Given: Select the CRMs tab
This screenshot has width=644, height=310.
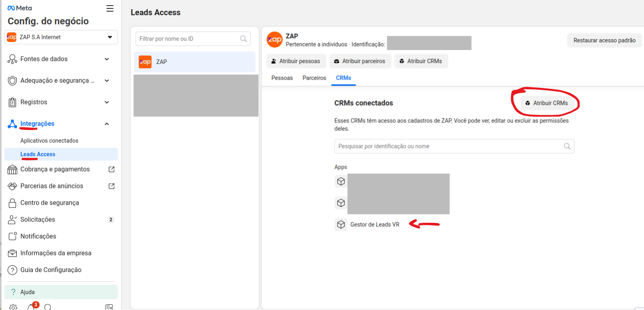Looking at the screenshot, I should point(344,78).
